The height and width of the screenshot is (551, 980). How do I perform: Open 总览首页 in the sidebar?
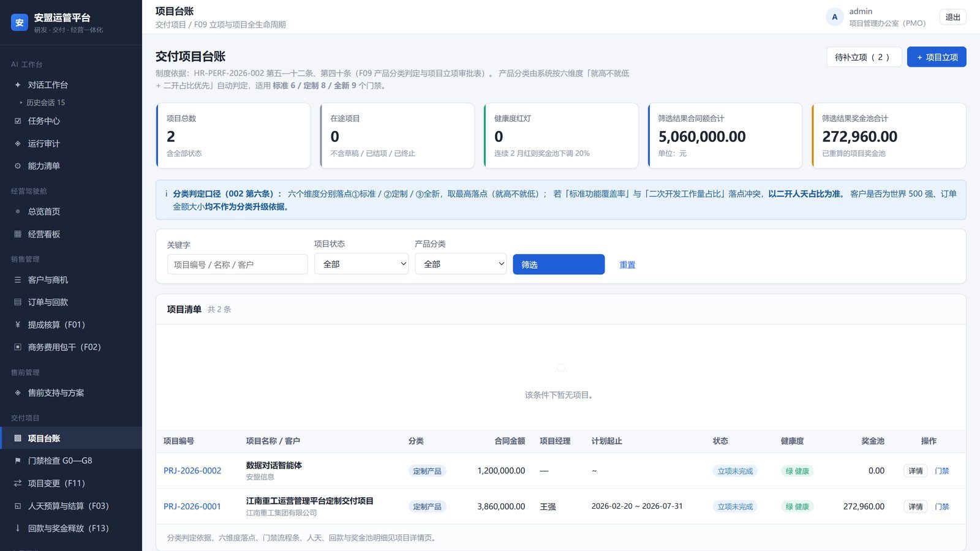pyautogui.click(x=71, y=211)
